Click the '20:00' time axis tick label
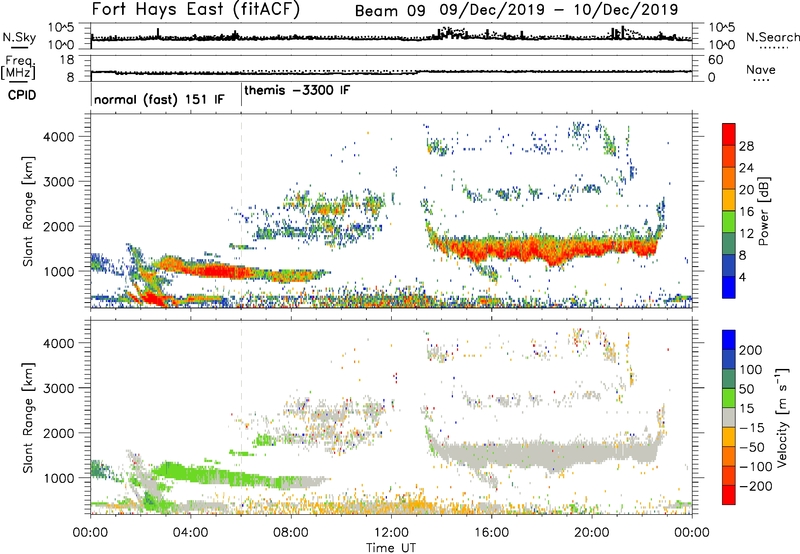This screenshot has width=800, height=554. coord(591,533)
